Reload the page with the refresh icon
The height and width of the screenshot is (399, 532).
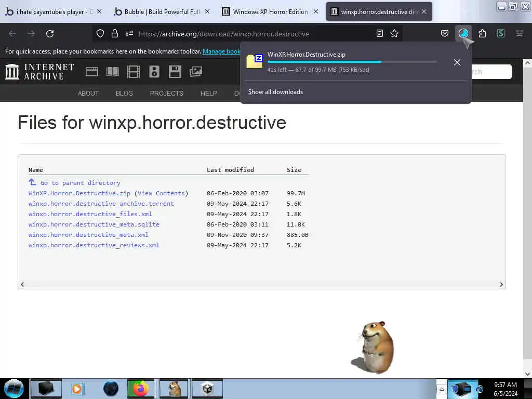click(50, 34)
